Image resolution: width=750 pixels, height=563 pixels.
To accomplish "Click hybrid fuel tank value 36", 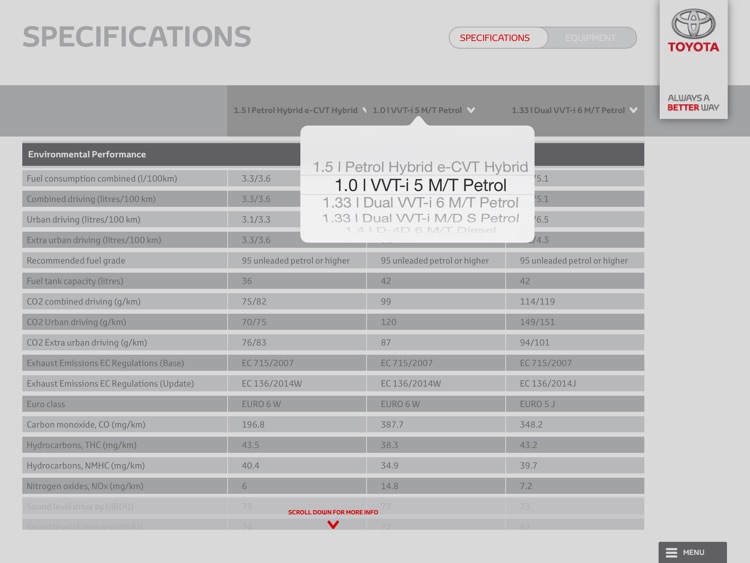I will coord(247,281).
